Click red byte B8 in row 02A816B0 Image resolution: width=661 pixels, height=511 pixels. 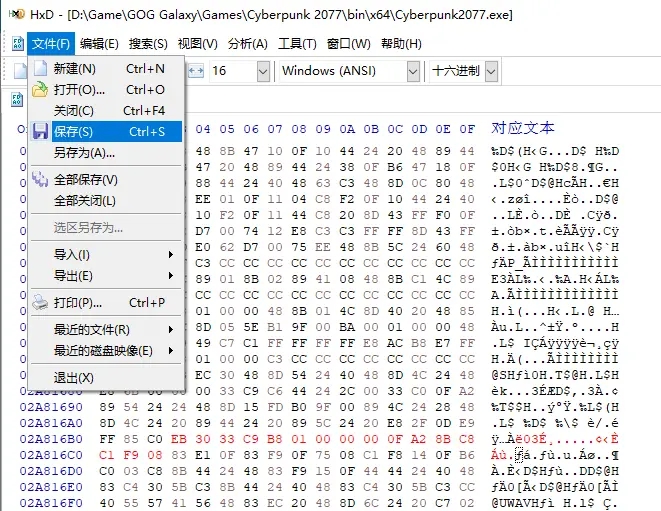click(x=275, y=439)
